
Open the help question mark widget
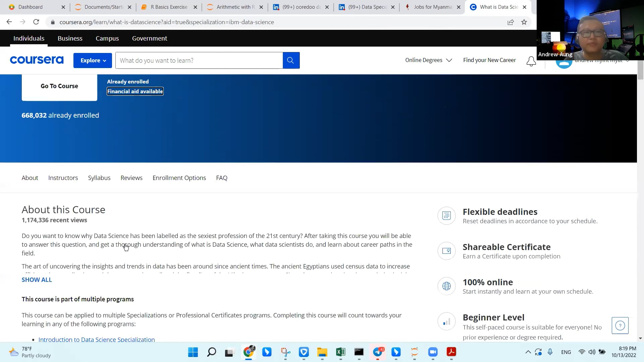pos(620,325)
